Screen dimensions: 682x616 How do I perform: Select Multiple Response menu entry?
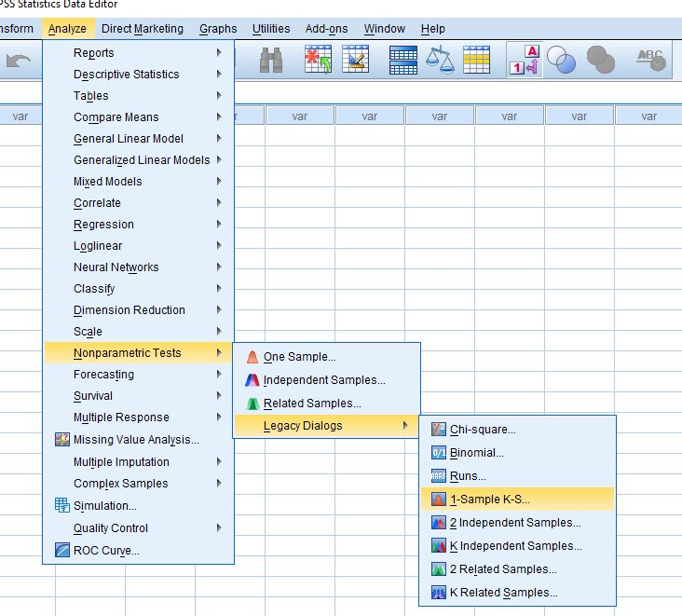(138, 418)
